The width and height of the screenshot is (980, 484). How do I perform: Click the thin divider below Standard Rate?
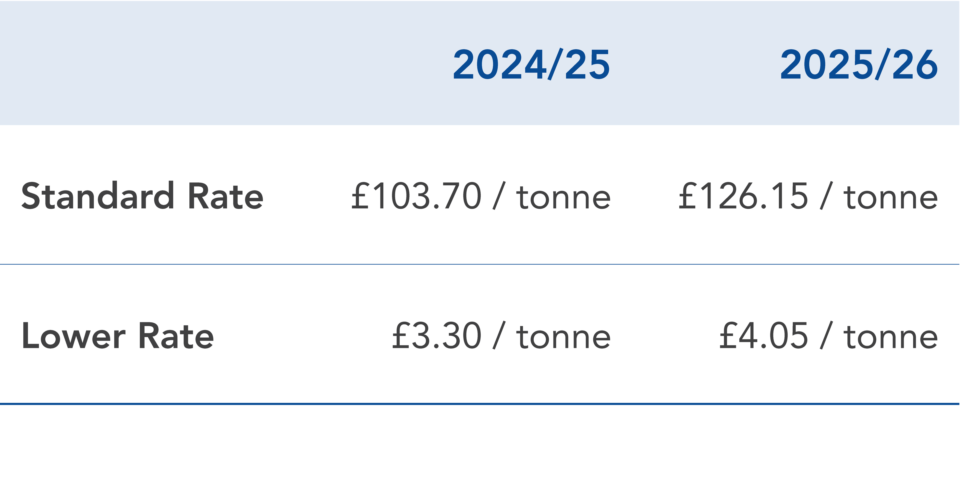pos(479,264)
